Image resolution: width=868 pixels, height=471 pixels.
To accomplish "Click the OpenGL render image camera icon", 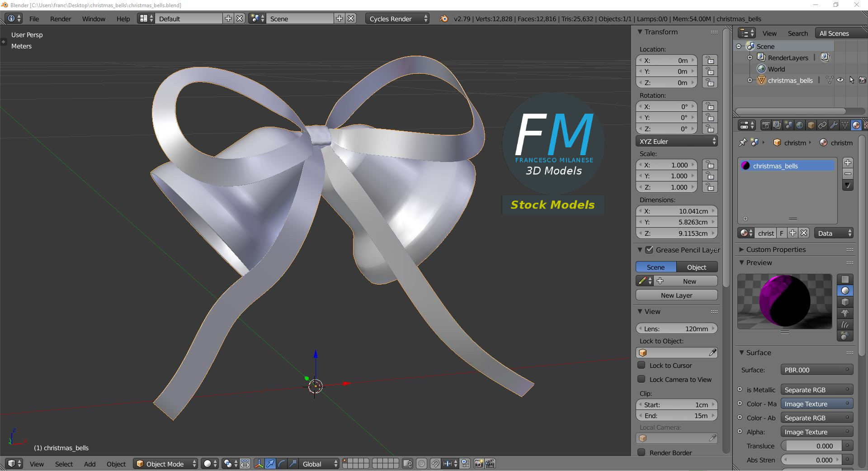I will tap(479, 464).
